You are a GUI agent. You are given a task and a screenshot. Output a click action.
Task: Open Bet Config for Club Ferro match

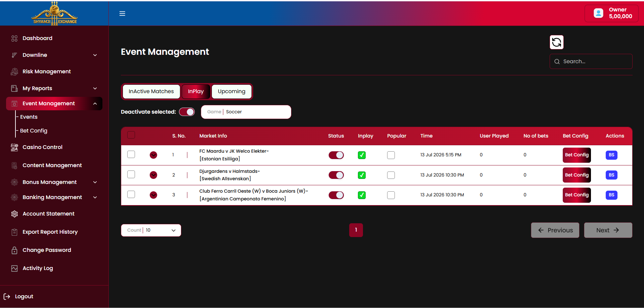pos(577,195)
